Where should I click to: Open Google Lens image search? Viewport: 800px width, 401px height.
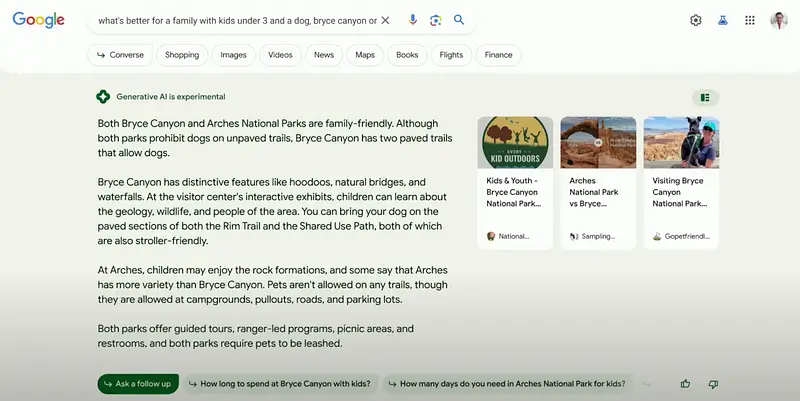(x=435, y=20)
